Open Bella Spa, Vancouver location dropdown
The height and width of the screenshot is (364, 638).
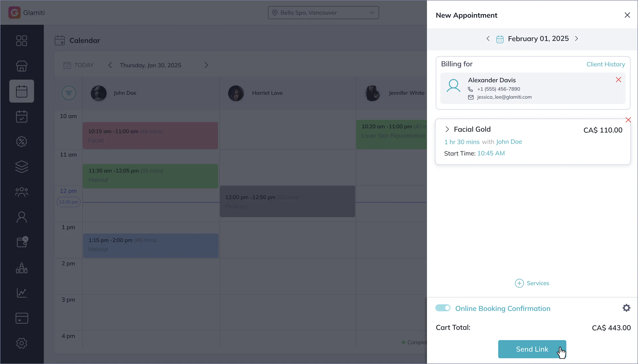[x=323, y=13]
